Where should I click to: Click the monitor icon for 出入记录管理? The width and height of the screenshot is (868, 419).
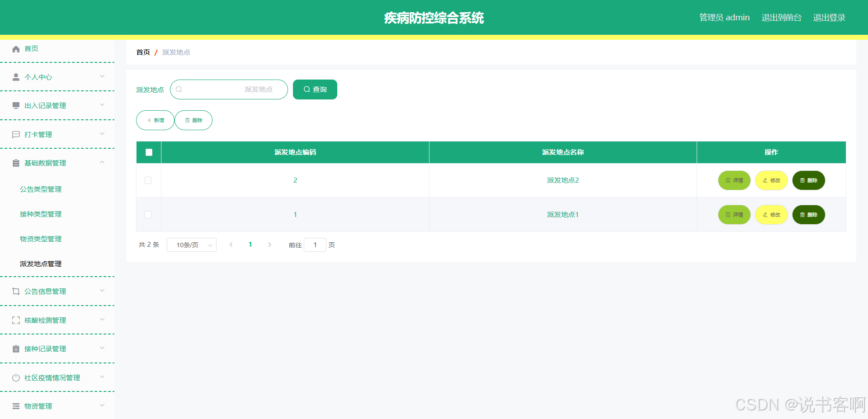[16, 106]
